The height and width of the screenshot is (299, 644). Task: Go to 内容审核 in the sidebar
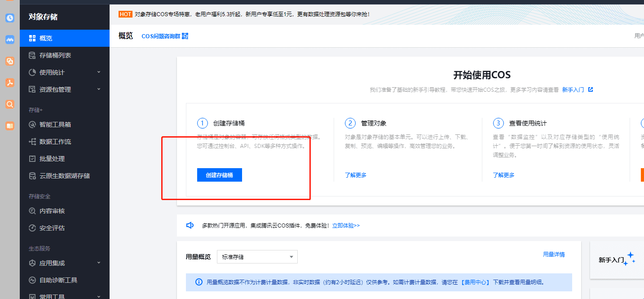[x=52, y=211]
